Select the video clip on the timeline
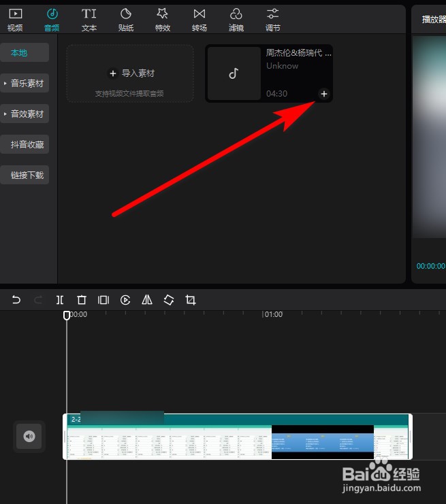Viewport: 446px width, 504px height. coord(238,437)
